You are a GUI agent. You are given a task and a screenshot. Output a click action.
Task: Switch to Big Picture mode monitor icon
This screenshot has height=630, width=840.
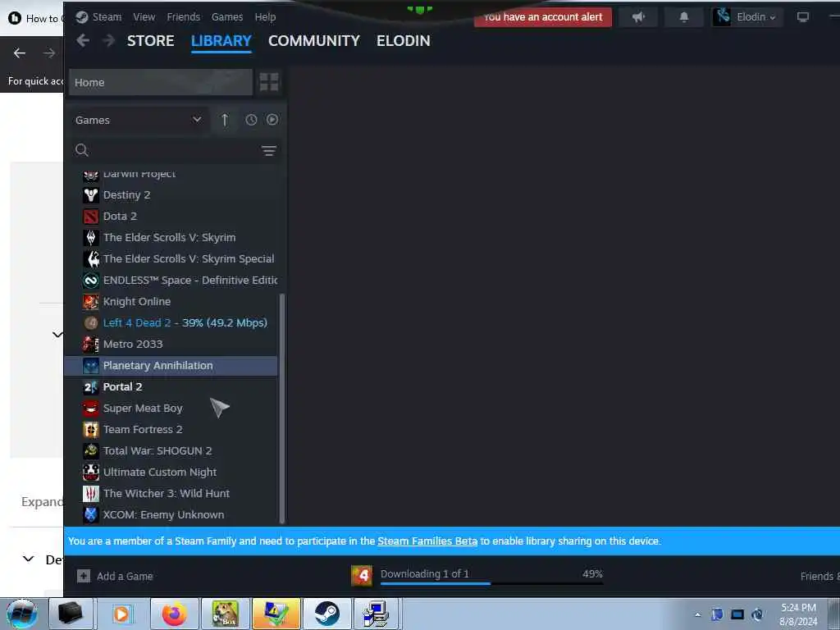(x=802, y=17)
